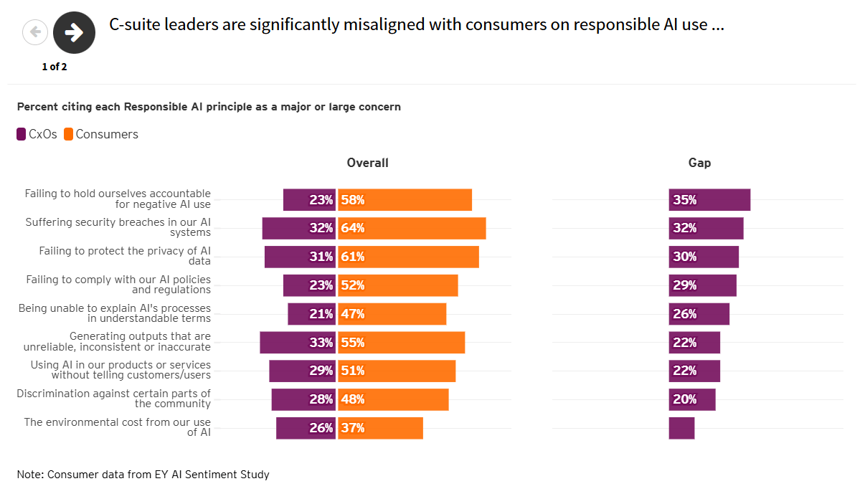The image size is (865, 504).
Task: Click the EY AI Sentiment Study note
Action: pos(143,474)
